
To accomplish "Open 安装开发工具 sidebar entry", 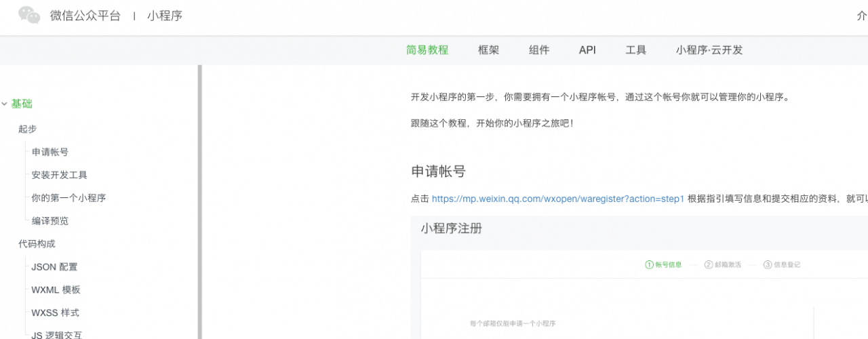I will [60, 175].
